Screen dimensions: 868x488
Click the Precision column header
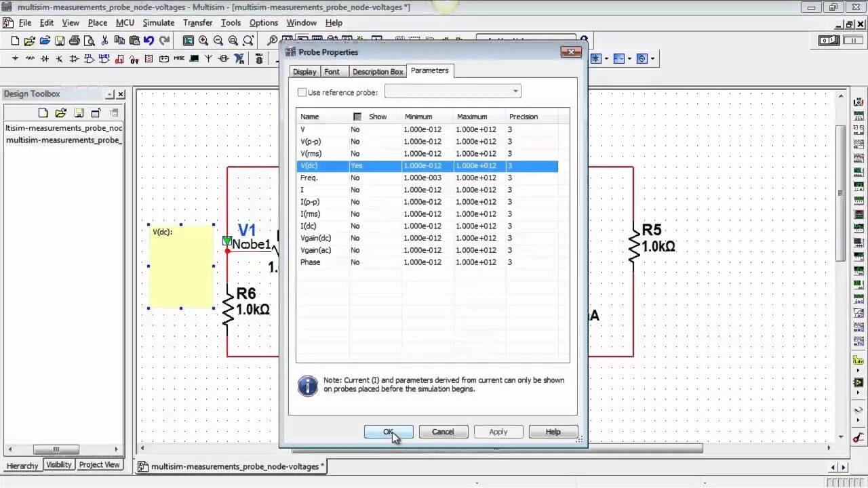point(533,117)
